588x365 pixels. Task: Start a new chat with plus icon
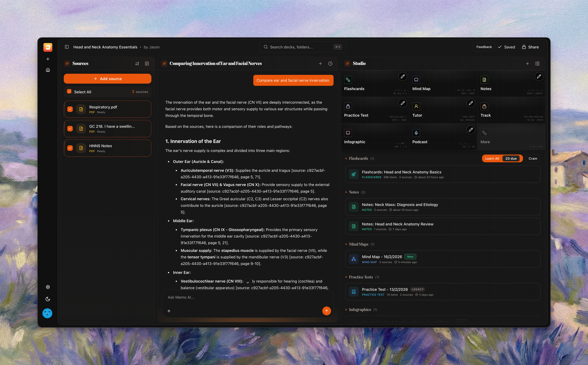320,63
